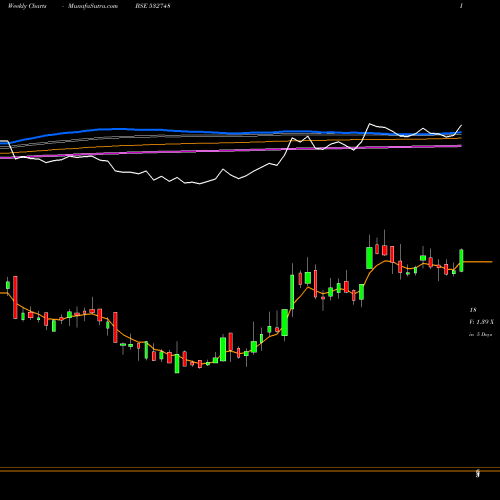Click the "in 5 Days" label

point(480,334)
